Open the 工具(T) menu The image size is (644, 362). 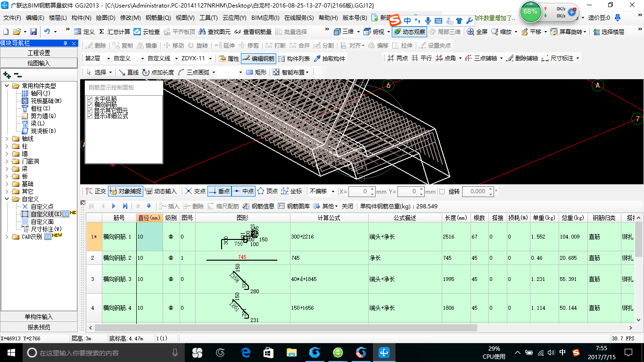coord(208,18)
